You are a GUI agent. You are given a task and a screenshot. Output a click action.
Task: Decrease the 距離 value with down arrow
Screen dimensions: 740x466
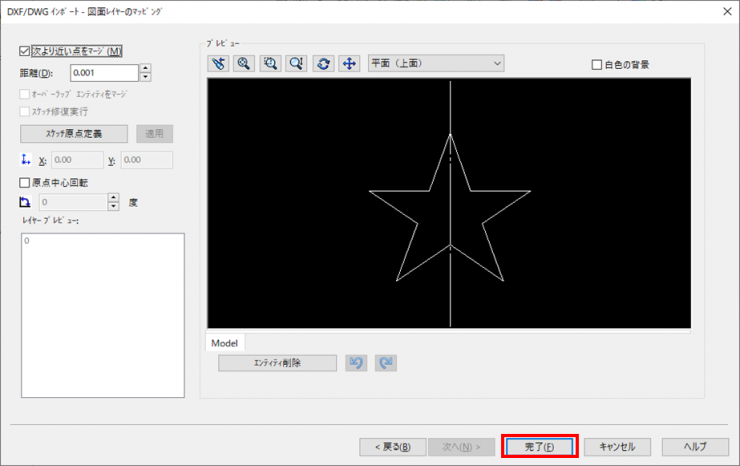click(x=146, y=77)
